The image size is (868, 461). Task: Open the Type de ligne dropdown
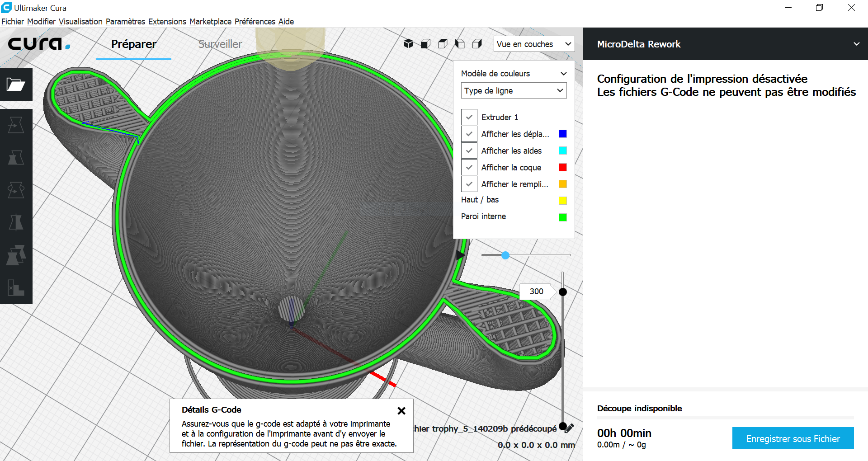(514, 90)
